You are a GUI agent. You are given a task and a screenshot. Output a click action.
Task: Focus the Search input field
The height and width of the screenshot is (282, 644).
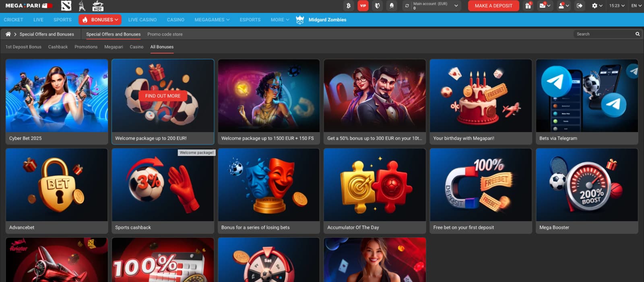pos(604,34)
